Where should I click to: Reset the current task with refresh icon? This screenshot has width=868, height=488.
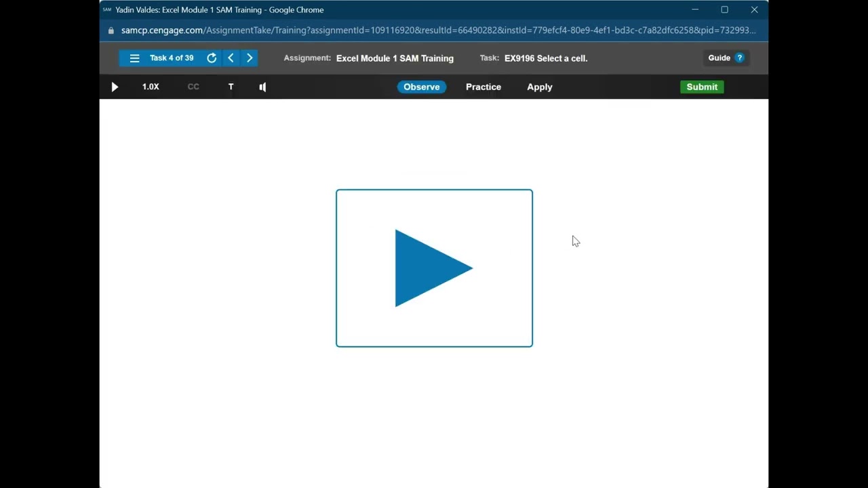click(212, 58)
